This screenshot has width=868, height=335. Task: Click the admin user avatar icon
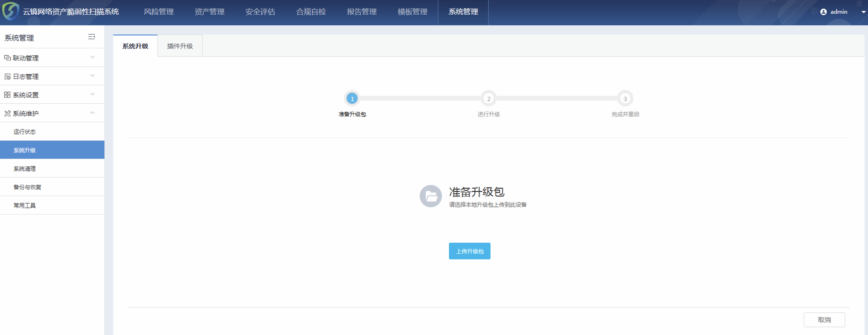[x=823, y=12]
